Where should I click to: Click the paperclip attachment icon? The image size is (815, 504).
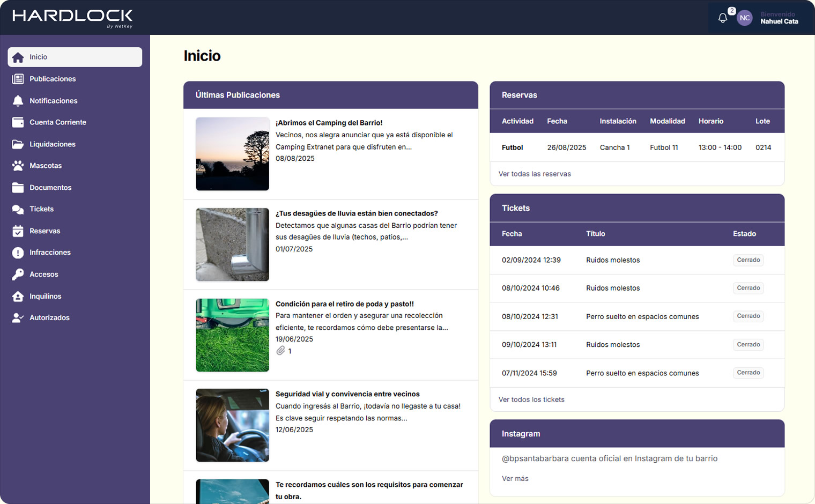tap(280, 351)
